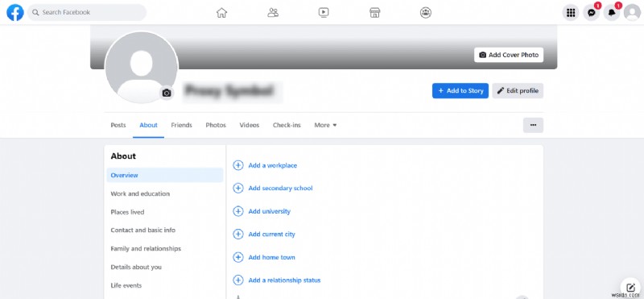Click the Edit profile button

coord(518,91)
